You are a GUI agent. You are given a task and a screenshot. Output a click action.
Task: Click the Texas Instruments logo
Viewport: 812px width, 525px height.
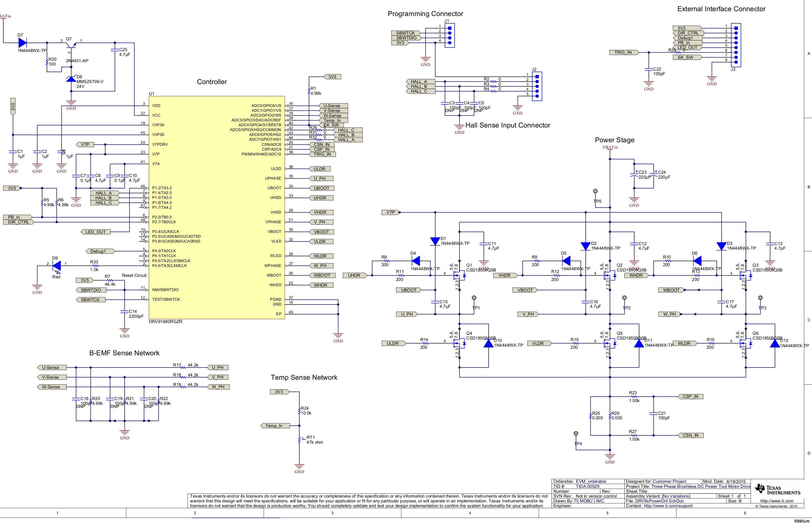pos(777,489)
